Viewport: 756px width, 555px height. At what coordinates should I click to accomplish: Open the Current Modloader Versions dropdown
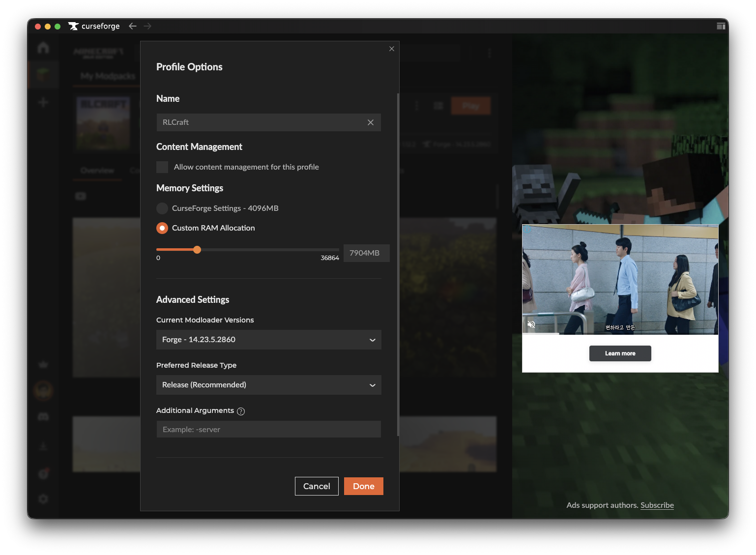pos(269,340)
